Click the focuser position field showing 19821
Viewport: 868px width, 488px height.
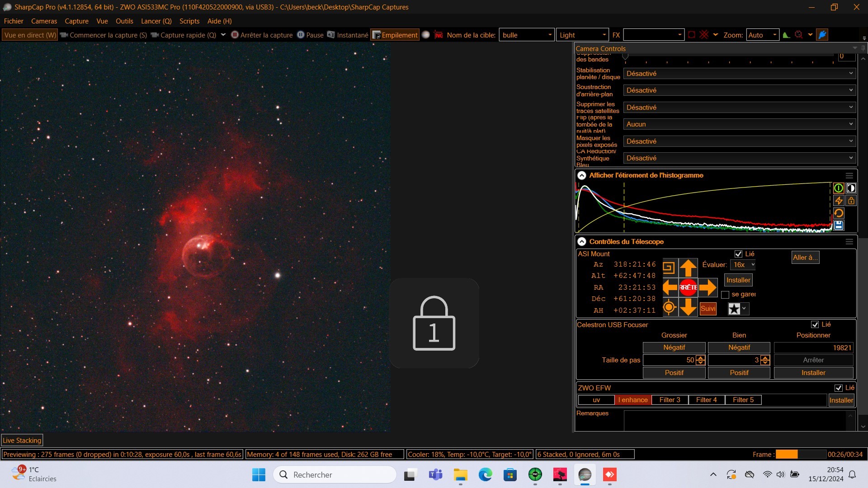tap(813, 347)
